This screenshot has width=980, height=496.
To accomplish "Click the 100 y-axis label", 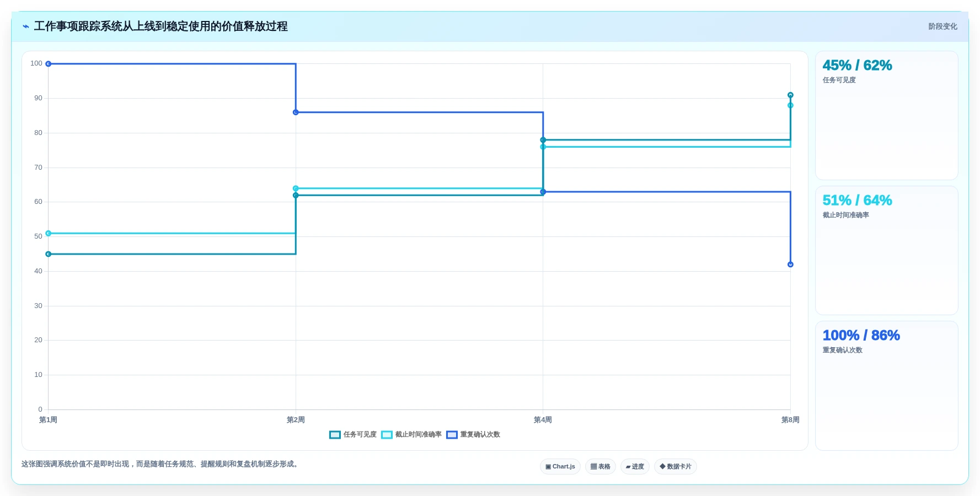I will (x=36, y=63).
